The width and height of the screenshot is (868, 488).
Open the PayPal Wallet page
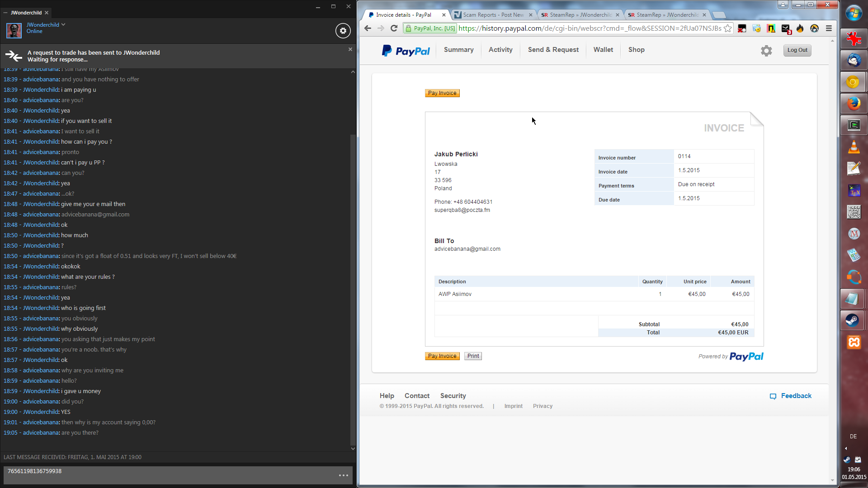pyautogui.click(x=603, y=50)
